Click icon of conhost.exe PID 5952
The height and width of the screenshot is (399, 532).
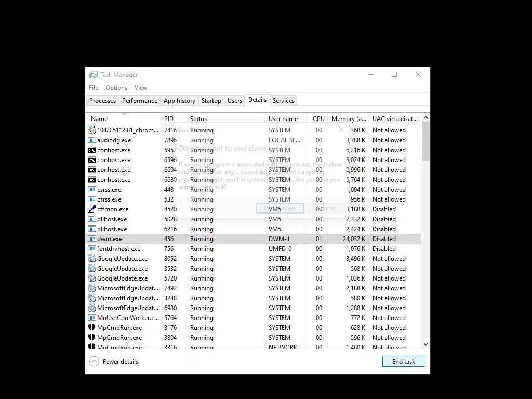coord(91,150)
